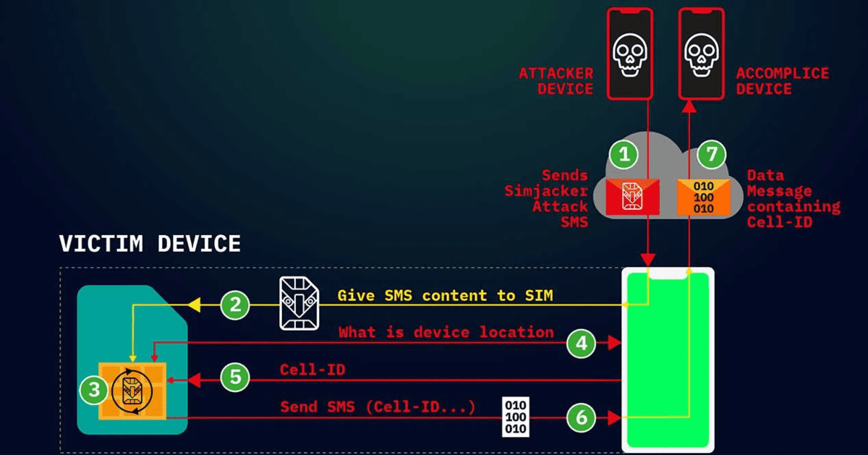Select the red Simjacker SMS envelope icon
Screen dimensions: 868x455
point(633,197)
